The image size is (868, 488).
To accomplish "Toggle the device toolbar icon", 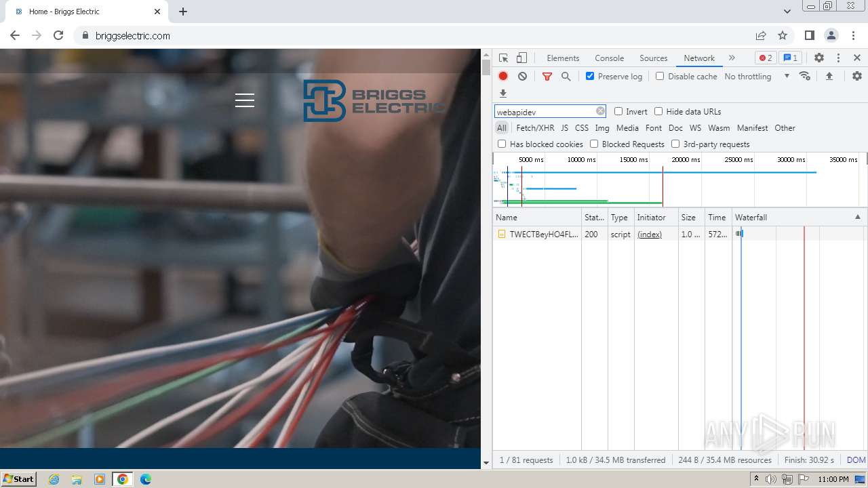I will point(521,58).
